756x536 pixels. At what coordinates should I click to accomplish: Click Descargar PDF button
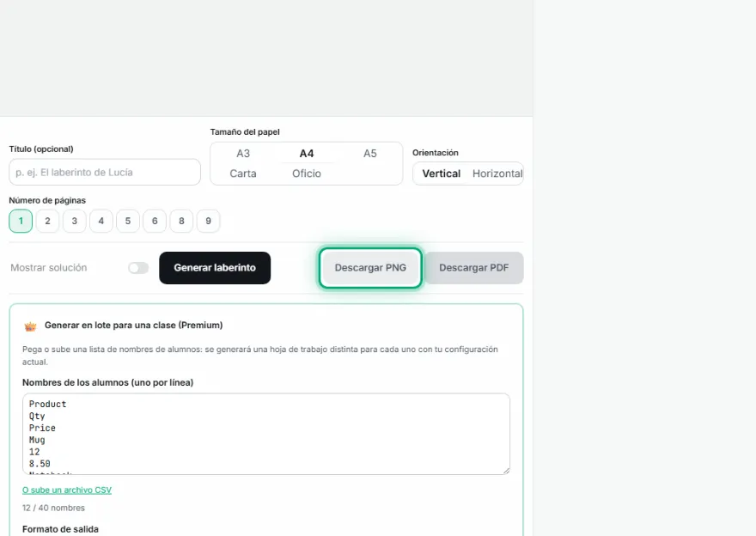coord(474,268)
